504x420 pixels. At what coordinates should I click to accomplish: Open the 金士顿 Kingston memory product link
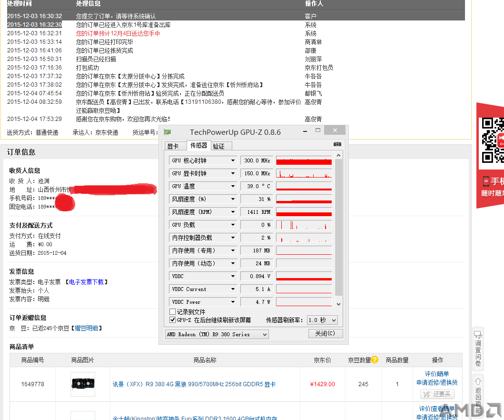[195, 418]
